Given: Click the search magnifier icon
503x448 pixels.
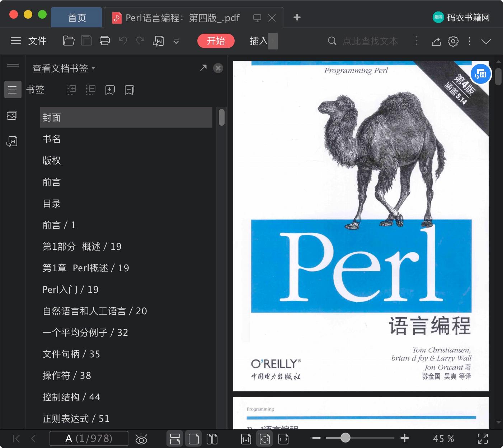Looking at the screenshot, I should click(332, 41).
